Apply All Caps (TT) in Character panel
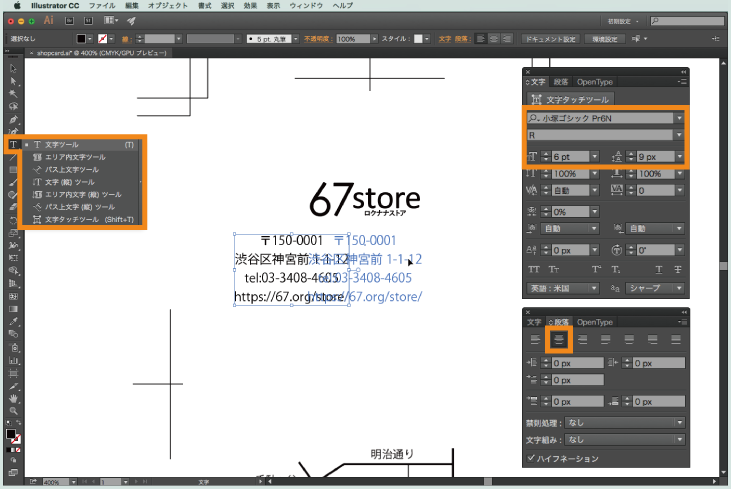 pyautogui.click(x=534, y=269)
